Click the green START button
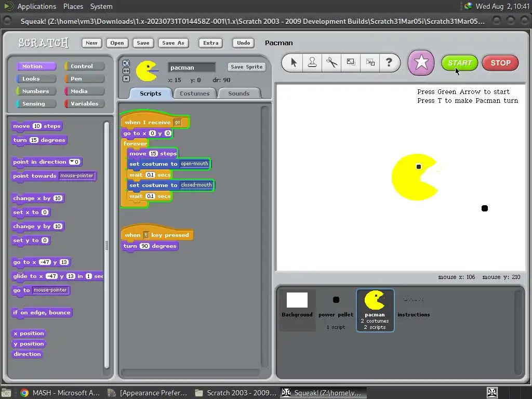 [460, 63]
